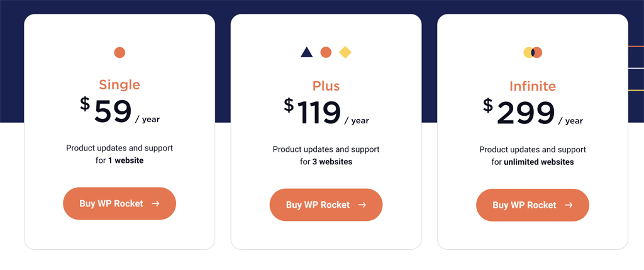Select the Single plan title
Image resolution: width=644 pixels, height=270 pixels.
[x=119, y=85]
